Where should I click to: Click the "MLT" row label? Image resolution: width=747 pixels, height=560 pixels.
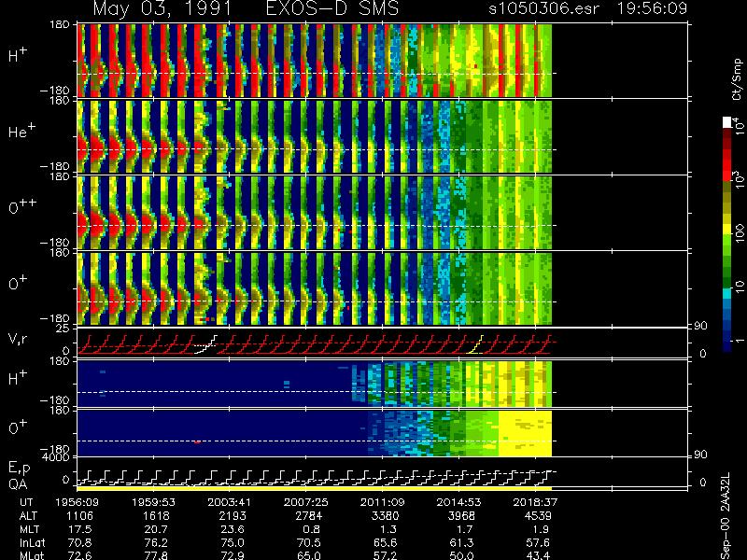click(29, 529)
